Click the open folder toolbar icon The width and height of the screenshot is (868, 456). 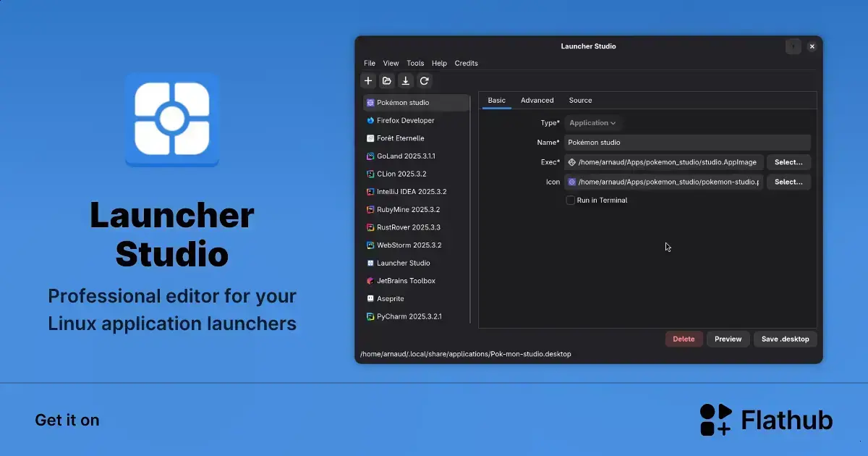pos(387,81)
